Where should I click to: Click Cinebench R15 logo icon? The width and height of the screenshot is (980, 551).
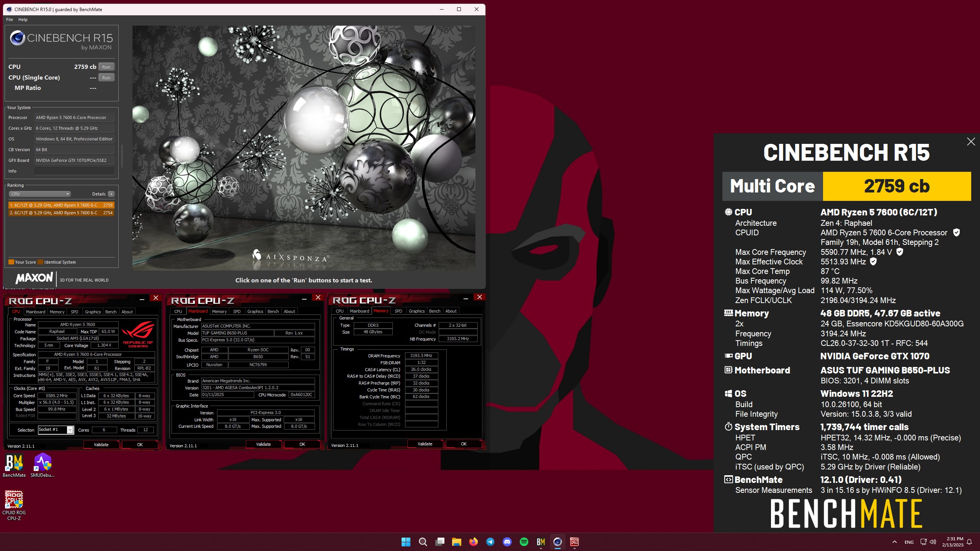click(18, 37)
